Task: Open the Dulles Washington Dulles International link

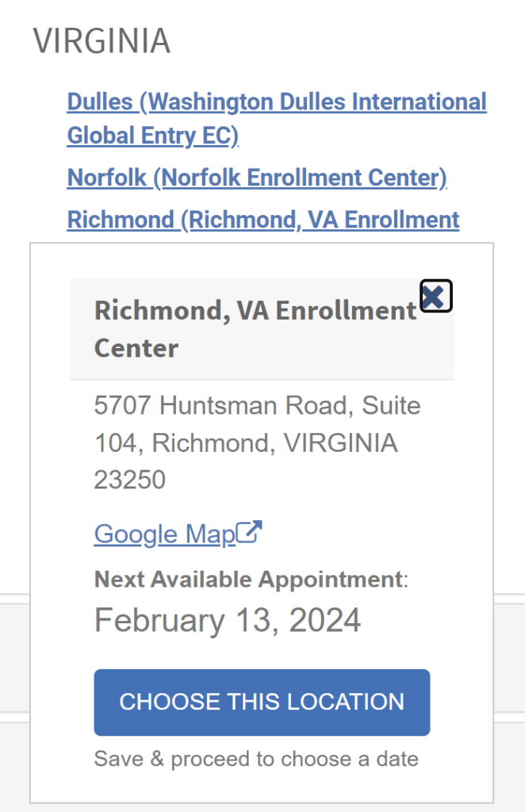Action: [x=276, y=102]
